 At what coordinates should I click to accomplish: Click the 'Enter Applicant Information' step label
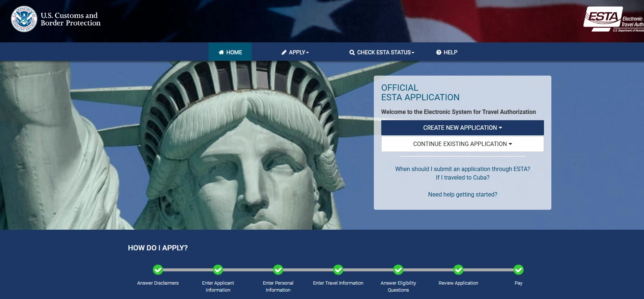218,286
